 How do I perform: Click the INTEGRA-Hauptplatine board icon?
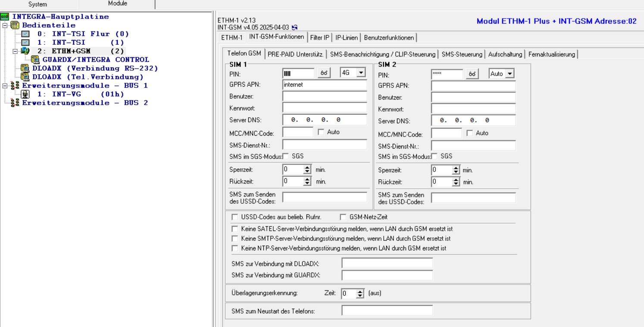[x=5, y=17]
